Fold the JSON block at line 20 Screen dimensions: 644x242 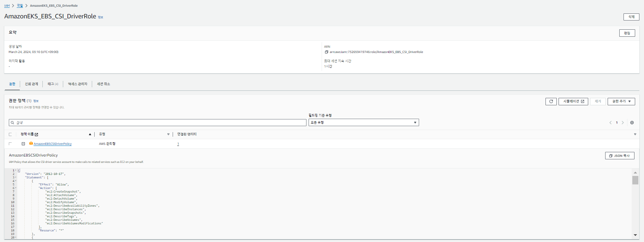pos(16,237)
